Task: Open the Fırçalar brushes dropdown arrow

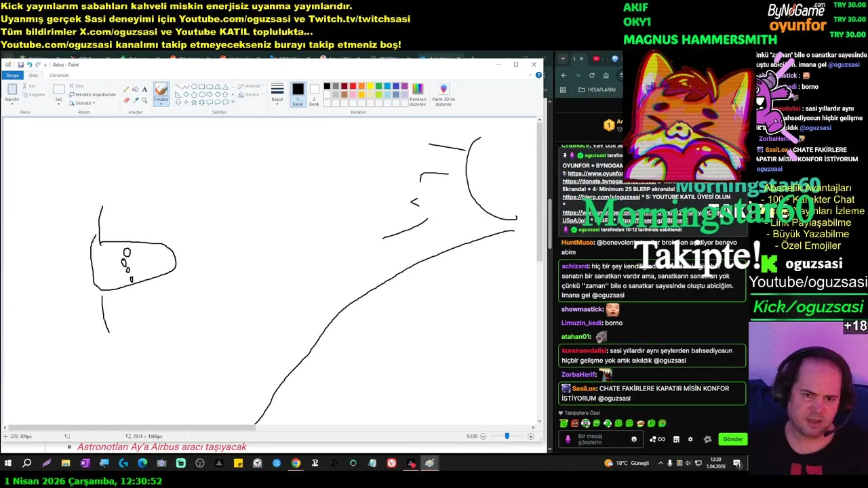Action: [x=161, y=104]
